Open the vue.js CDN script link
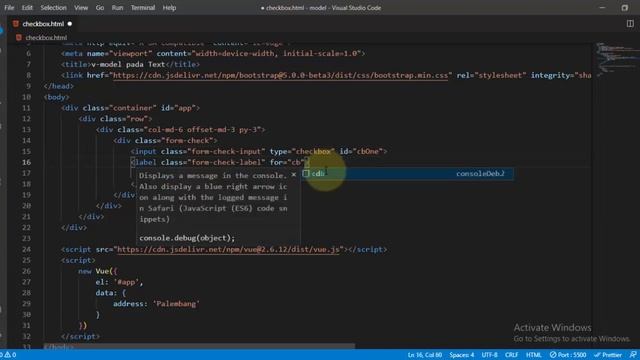 click(228, 249)
